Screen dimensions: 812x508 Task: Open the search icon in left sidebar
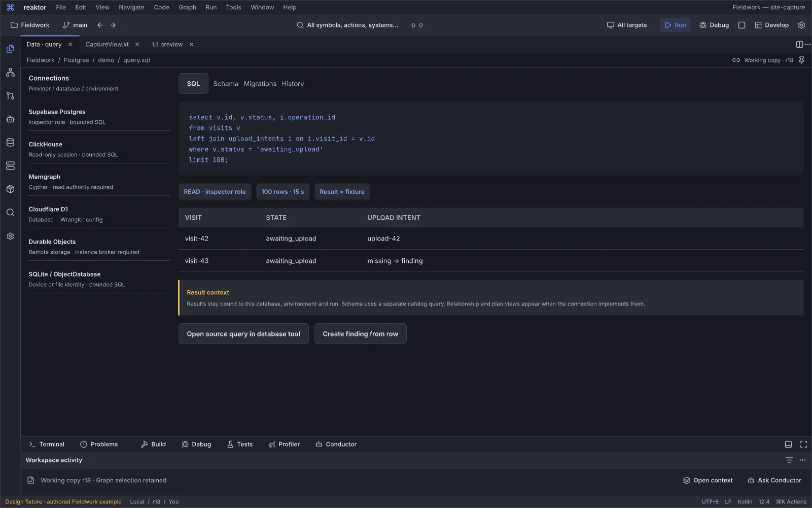tap(10, 213)
